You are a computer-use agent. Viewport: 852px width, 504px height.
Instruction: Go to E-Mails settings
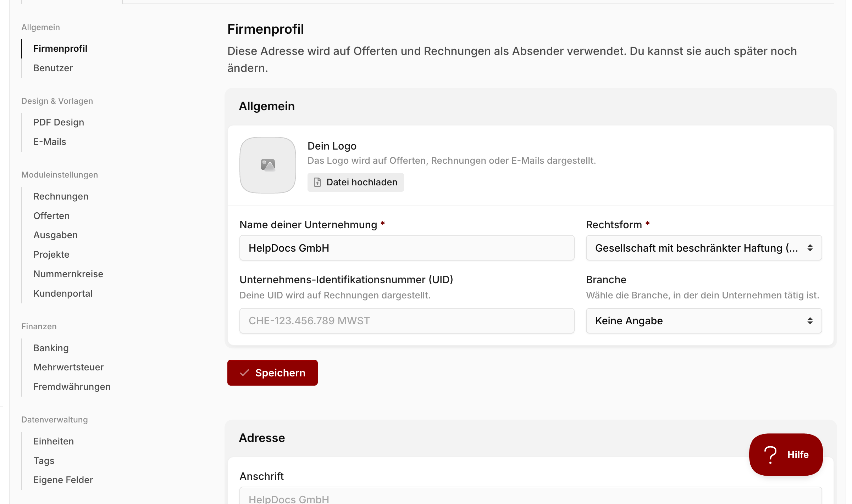(50, 142)
